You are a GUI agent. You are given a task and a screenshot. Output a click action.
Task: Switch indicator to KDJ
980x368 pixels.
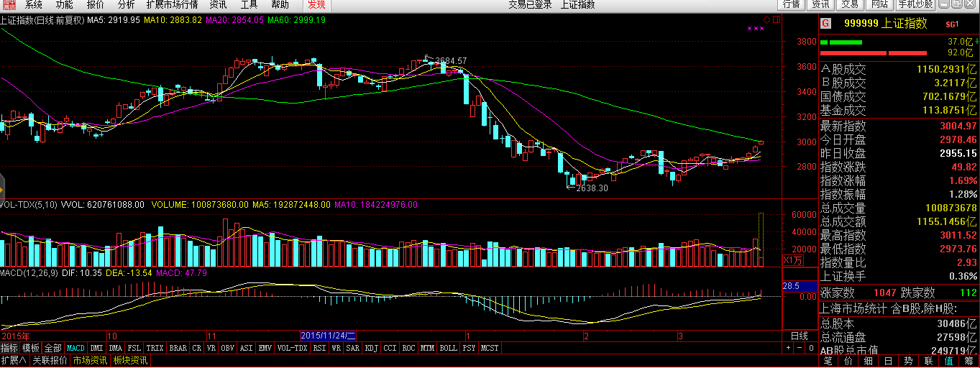tap(371, 348)
